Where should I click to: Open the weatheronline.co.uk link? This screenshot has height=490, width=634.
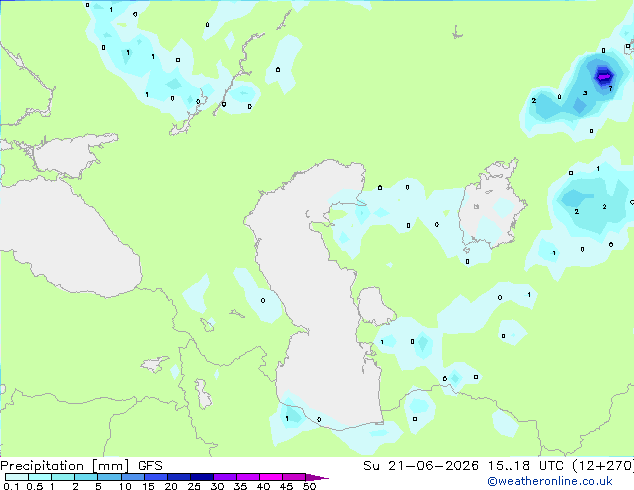[x=550, y=481]
